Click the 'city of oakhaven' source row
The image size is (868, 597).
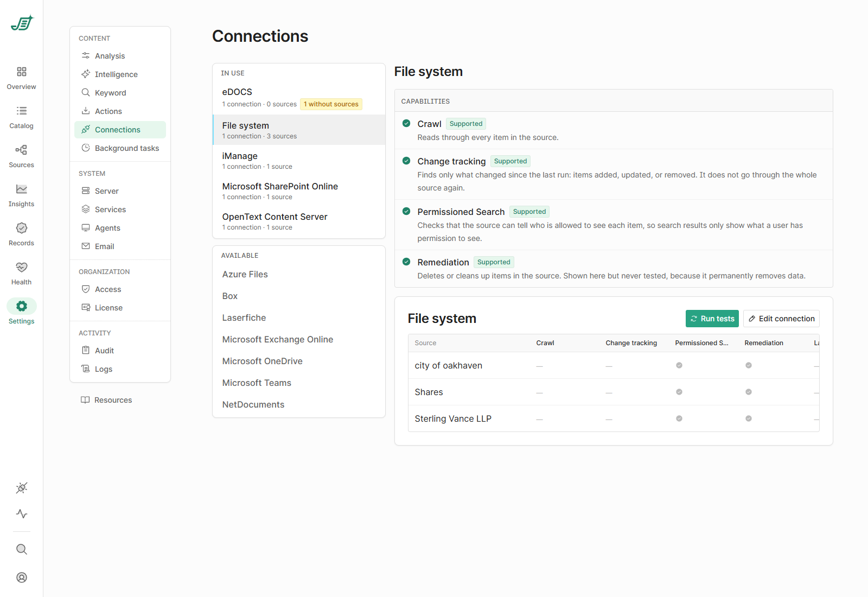click(614, 365)
